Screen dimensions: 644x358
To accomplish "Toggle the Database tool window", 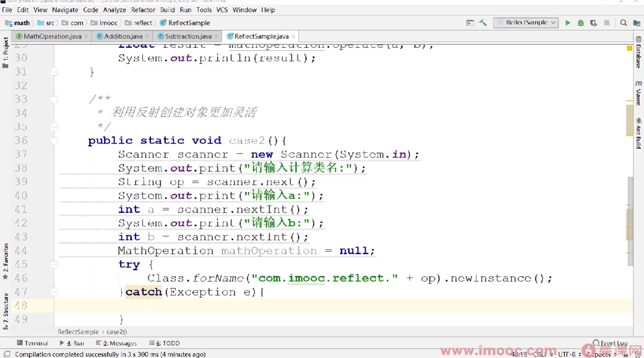I will (638, 52).
